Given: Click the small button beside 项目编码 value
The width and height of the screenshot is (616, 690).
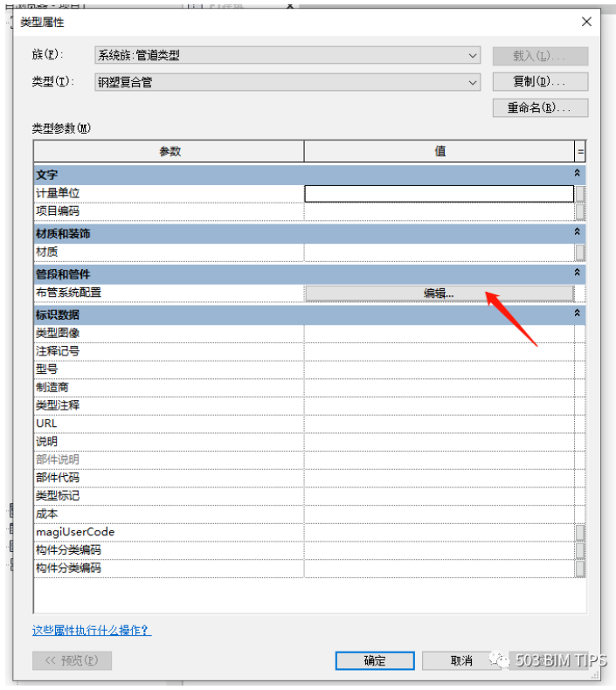Looking at the screenshot, I should [x=580, y=211].
